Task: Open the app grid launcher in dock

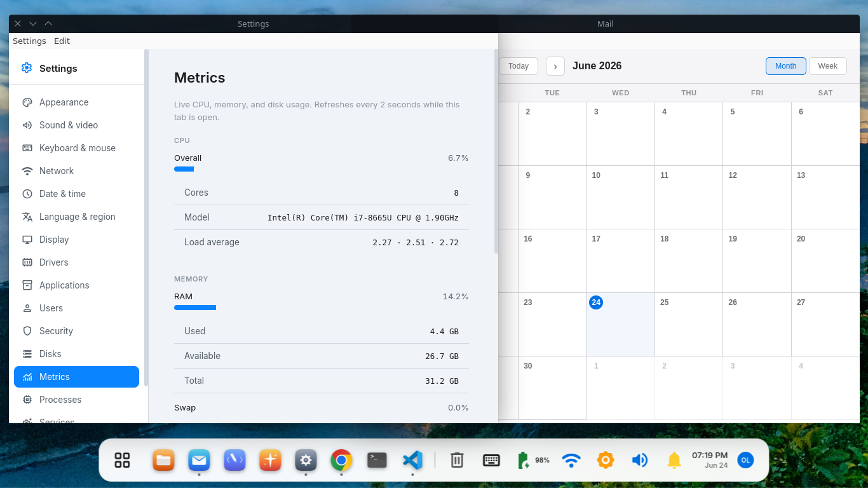Action: coord(122,460)
